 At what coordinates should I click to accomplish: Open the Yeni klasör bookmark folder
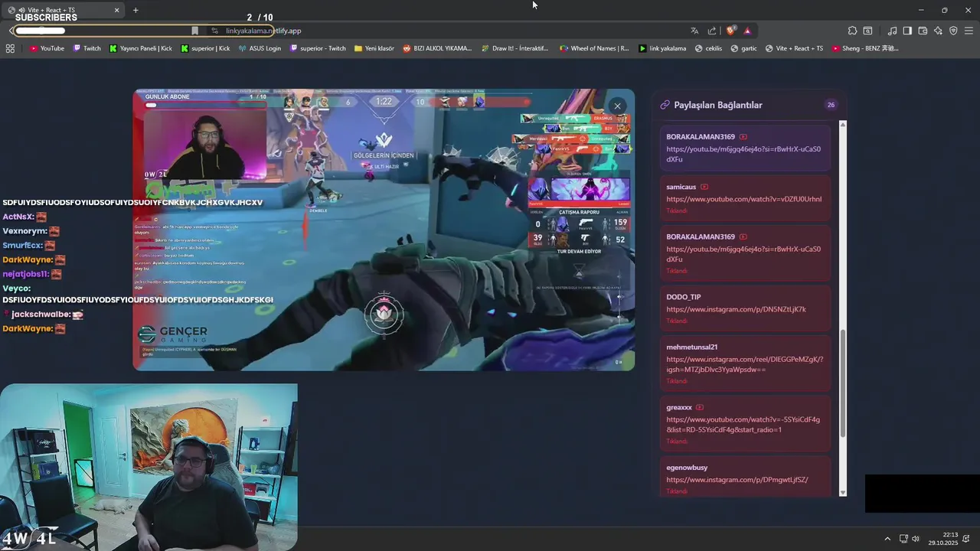click(x=374, y=48)
